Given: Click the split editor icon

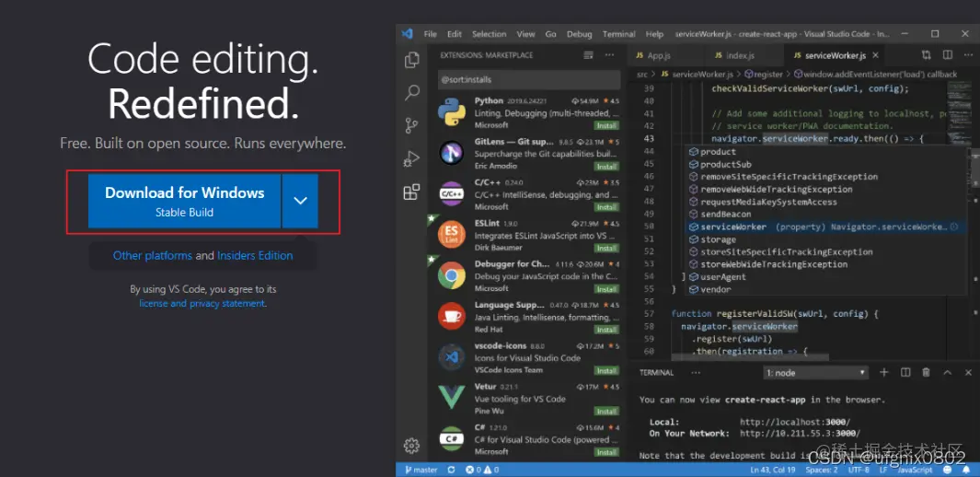Looking at the screenshot, I should click(948, 55).
